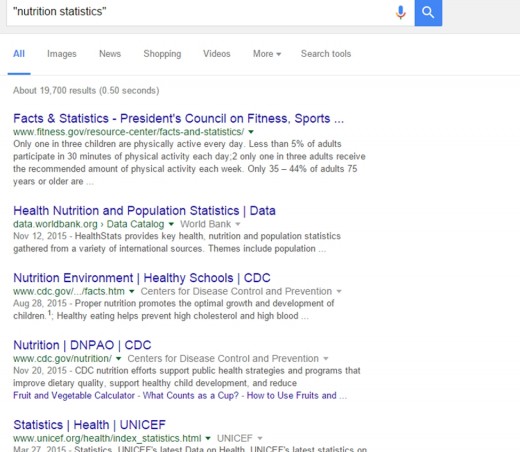This screenshot has height=452, width=520.
Task: Click www.fitness.gov/resource-center/facts-and-statistics/ URL text
Action: point(129,132)
